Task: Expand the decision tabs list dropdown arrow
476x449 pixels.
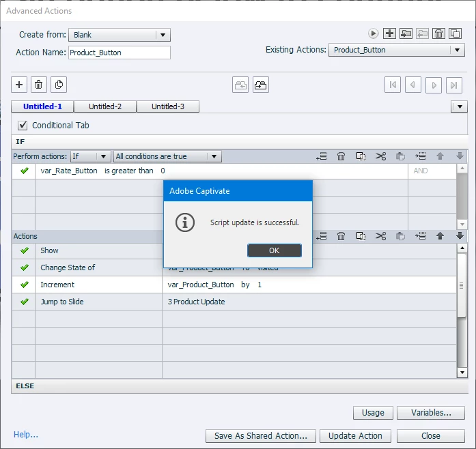Action: pos(459,106)
